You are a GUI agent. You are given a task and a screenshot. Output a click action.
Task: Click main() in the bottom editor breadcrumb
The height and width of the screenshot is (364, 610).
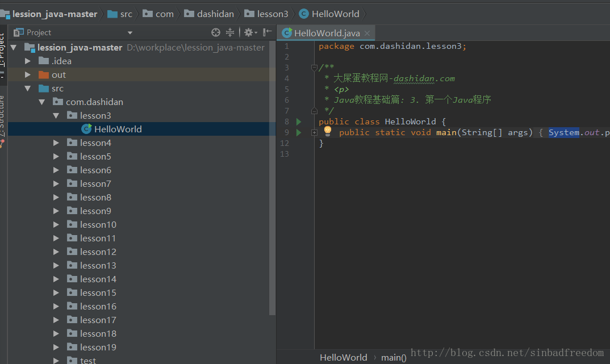[394, 357]
